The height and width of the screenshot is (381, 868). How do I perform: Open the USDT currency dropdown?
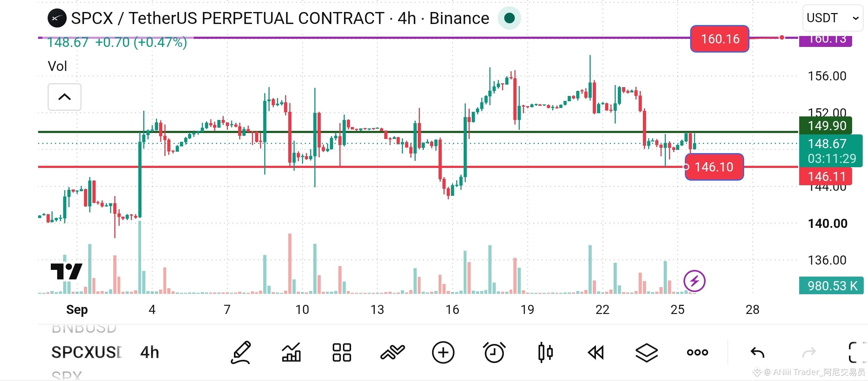coord(832,18)
